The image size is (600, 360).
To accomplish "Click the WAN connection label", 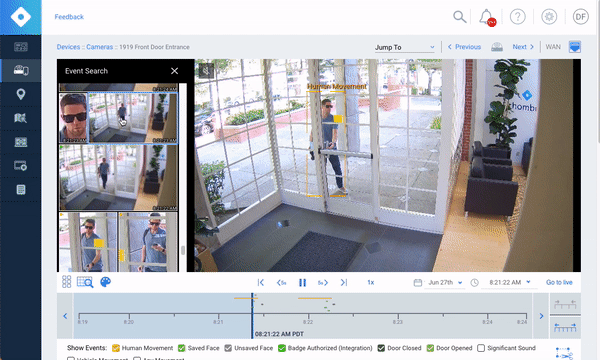I will pyautogui.click(x=553, y=47).
